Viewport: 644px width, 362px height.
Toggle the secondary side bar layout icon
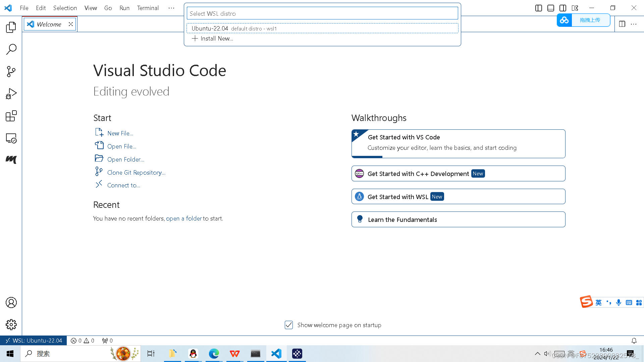coord(563,8)
